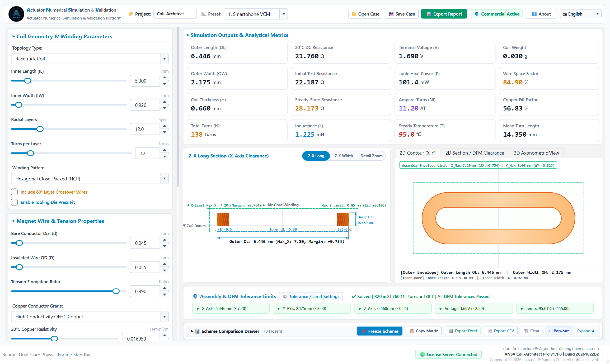Click the Export CSV file icon
Viewport: 610px width, 364px height.
[x=490, y=331]
